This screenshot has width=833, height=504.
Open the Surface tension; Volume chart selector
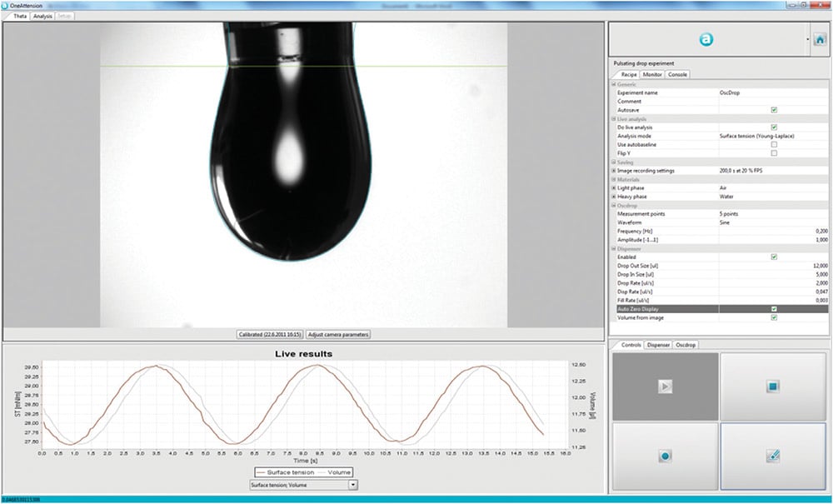tap(354, 483)
